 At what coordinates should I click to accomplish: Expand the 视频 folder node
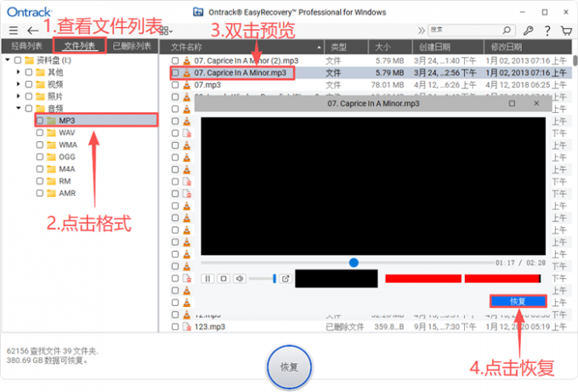pyautogui.click(x=18, y=84)
